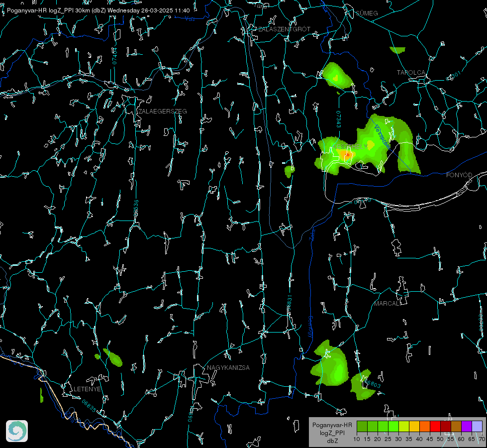Click the dark green 10–15 dBZ legend swatch

[362, 426]
